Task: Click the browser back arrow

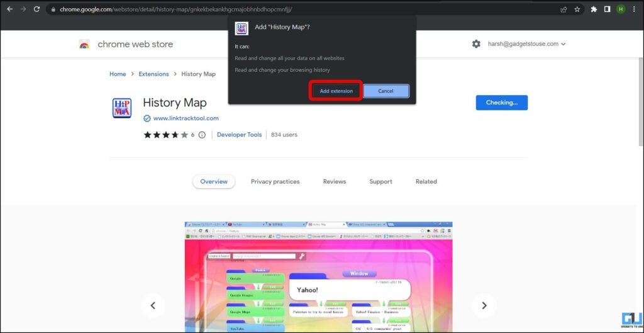Action: coord(10,9)
